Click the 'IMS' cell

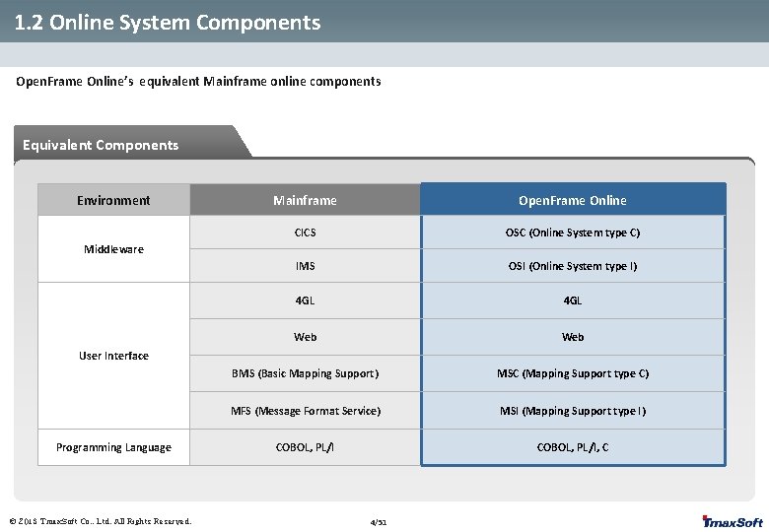tap(305, 266)
